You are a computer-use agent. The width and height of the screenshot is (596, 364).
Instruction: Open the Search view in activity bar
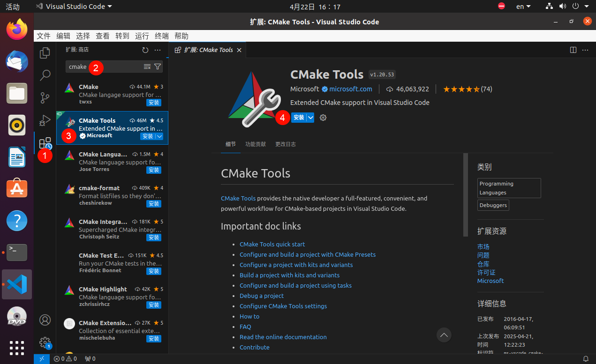pos(45,75)
